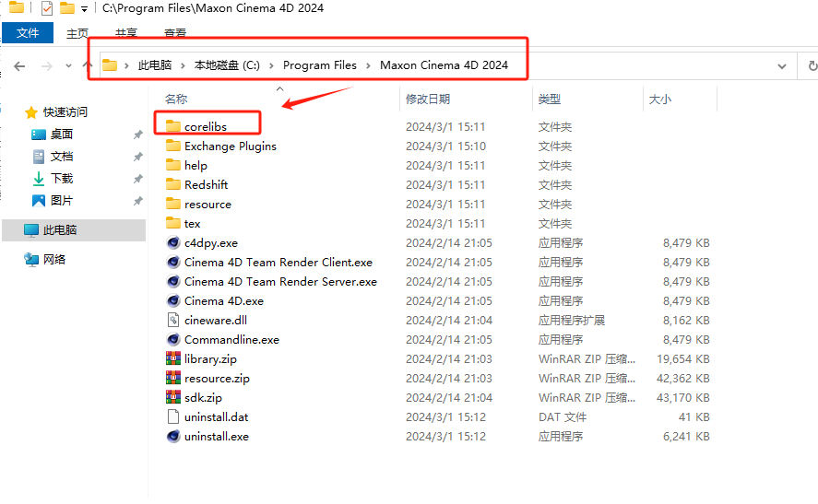The image size is (818, 504).
Task: Click the Properties checkmark icon in title bar
Action: click(46, 8)
